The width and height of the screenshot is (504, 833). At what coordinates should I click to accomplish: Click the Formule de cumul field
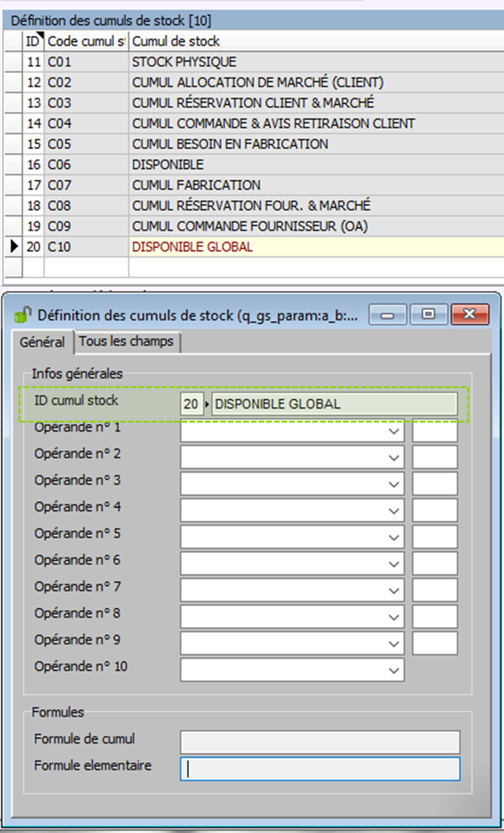pos(320,742)
